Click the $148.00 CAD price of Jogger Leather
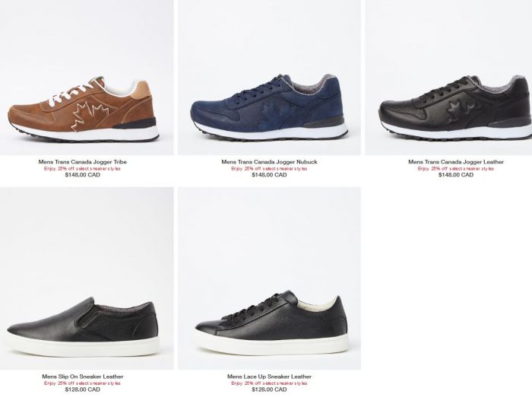This screenshot has height=407, width=532. point(456,175)
